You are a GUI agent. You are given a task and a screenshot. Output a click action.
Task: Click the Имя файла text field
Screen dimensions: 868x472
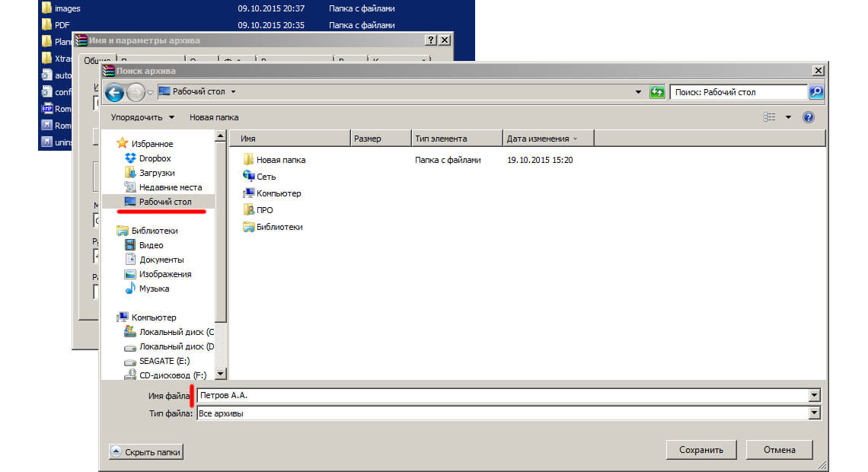501,396
